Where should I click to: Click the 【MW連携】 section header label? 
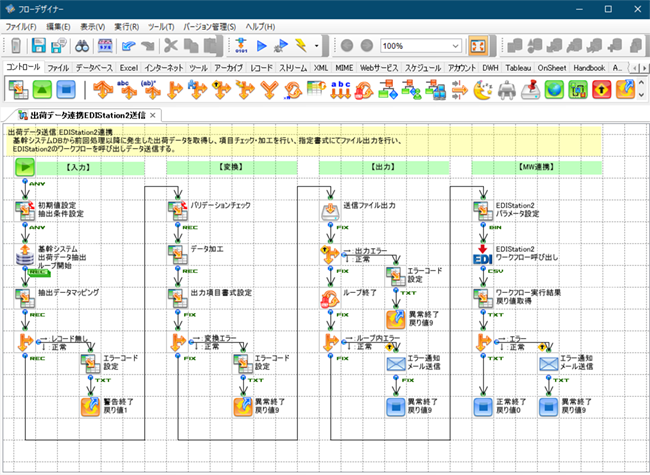coord(536,167)
